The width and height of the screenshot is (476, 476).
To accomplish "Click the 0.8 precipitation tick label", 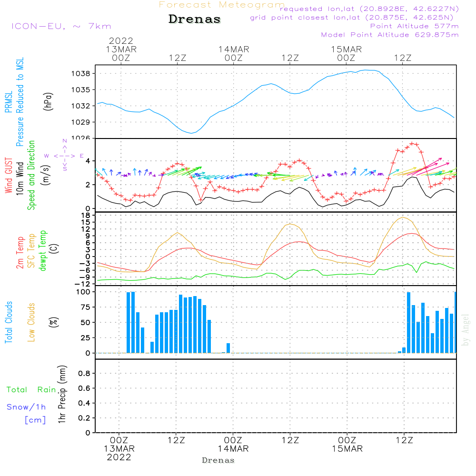I will pos(84,373).
